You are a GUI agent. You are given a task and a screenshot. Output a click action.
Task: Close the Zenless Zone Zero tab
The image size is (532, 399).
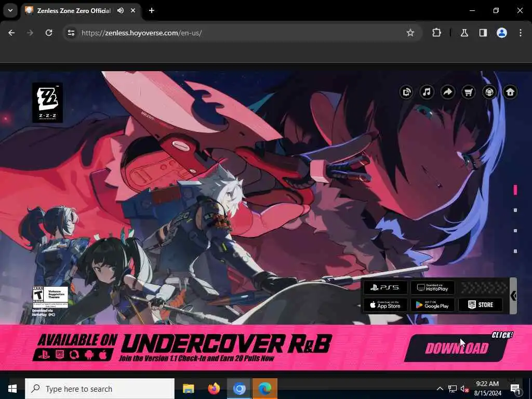click(133, 10)
